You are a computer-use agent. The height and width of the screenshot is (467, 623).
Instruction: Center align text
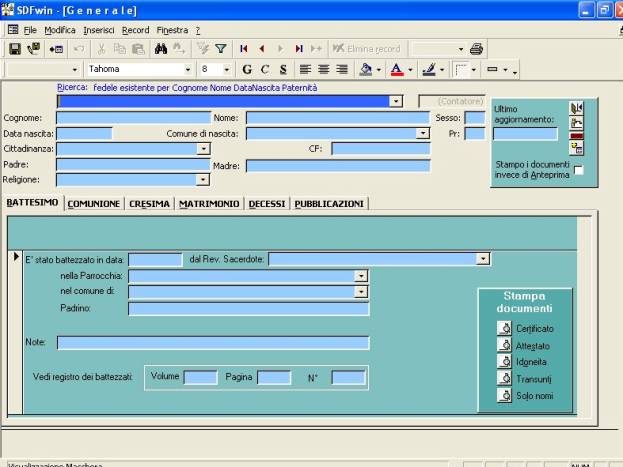(323, 70)
